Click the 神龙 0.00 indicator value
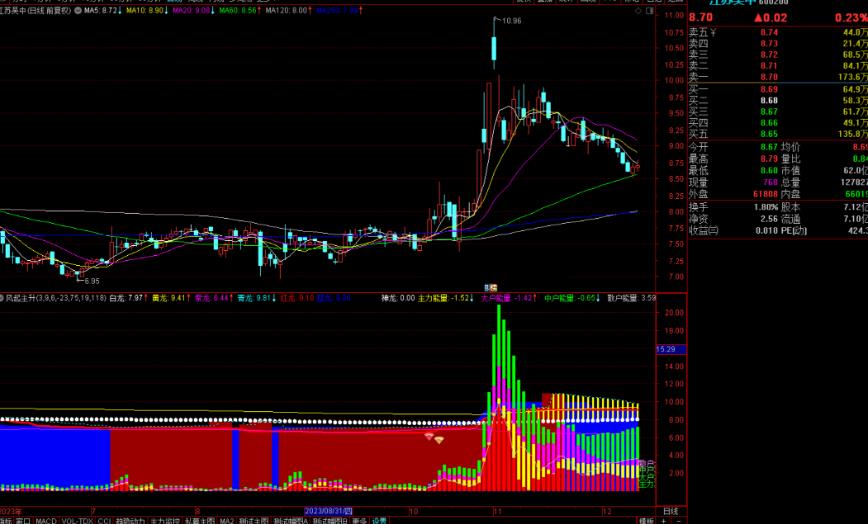The image size is (868, 524). (x=397, y=298)
